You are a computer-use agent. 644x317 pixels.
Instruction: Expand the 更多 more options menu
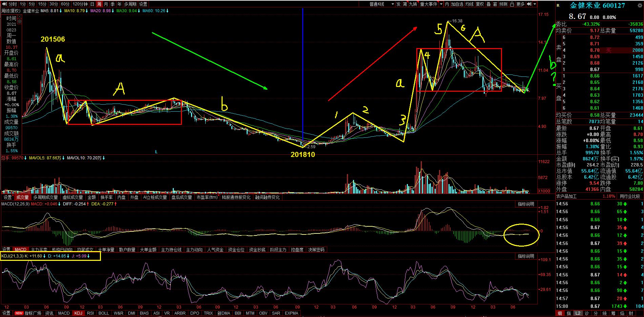coord(520,4)
